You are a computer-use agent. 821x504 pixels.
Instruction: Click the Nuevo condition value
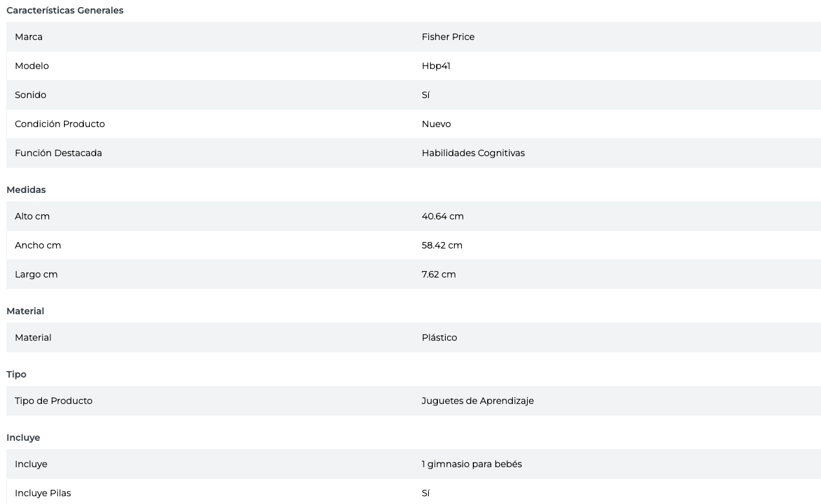click(x=436, y=124)
